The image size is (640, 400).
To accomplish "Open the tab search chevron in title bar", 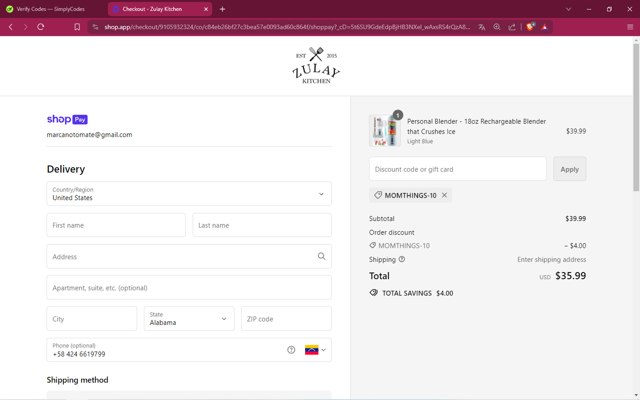I will pos(568,9).
